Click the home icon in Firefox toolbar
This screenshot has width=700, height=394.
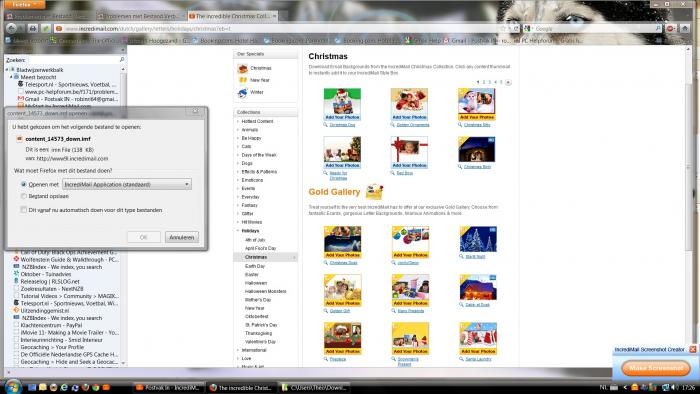click(x=685, y=28)
